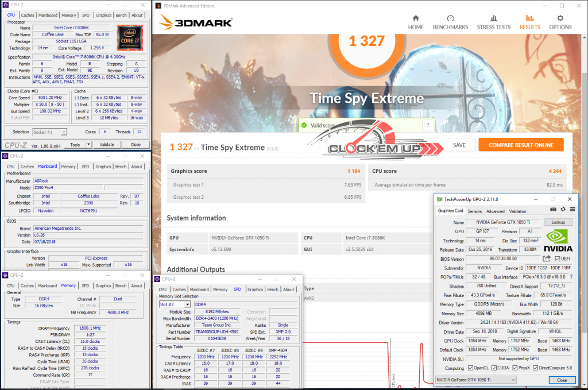
Task: Click the Core Speed 5001.20 MHz value
Action: [x=51, y=98]
